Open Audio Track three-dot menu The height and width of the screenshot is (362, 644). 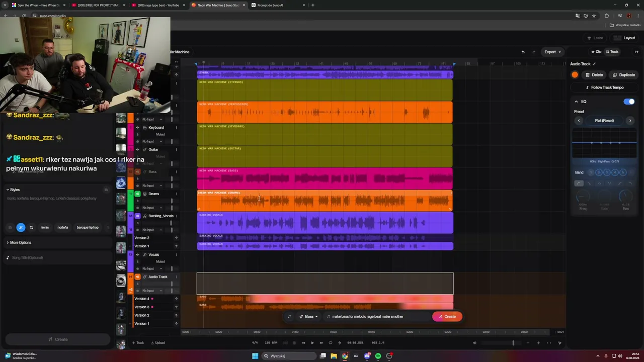[176, 277]
